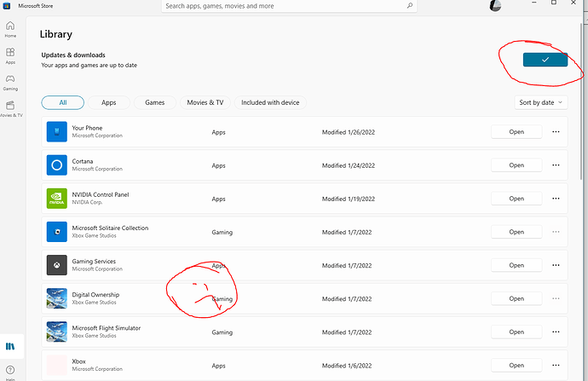The image size is (588, 381).
Task: Click the Library icon in sidebar
Action: click(10, 346)
